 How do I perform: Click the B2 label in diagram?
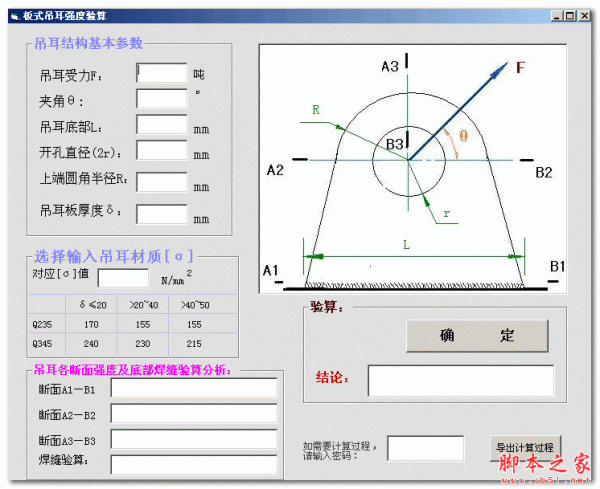(x=544, y=173)
